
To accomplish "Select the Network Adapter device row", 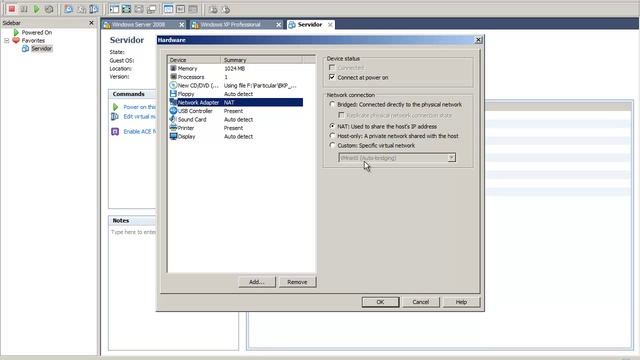I will point(236,102).
